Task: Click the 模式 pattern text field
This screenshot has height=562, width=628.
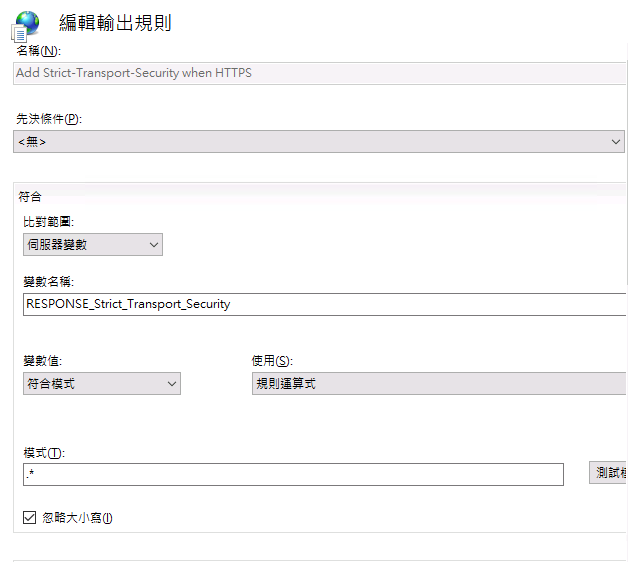Action: (293, 474)
